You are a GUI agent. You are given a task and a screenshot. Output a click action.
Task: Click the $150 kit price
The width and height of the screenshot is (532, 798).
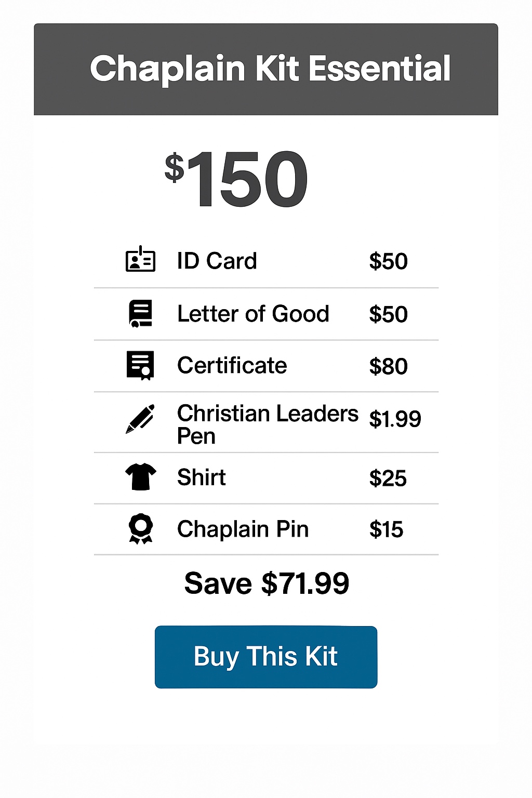pos(237,180)
